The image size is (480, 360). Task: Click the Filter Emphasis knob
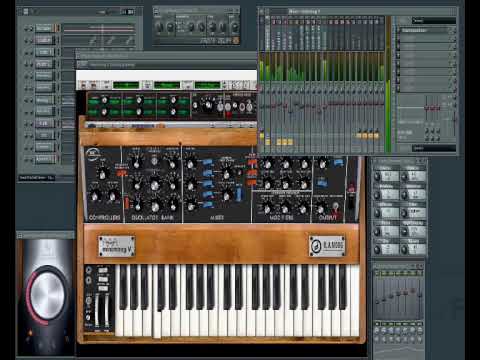point(286,164)
